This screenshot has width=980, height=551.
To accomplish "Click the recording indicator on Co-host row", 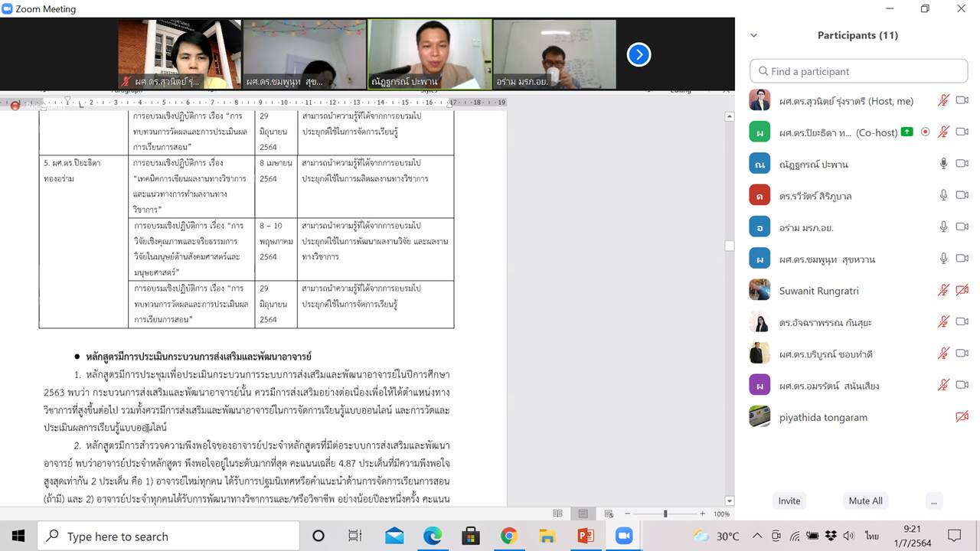I will (x=926, y=132).
